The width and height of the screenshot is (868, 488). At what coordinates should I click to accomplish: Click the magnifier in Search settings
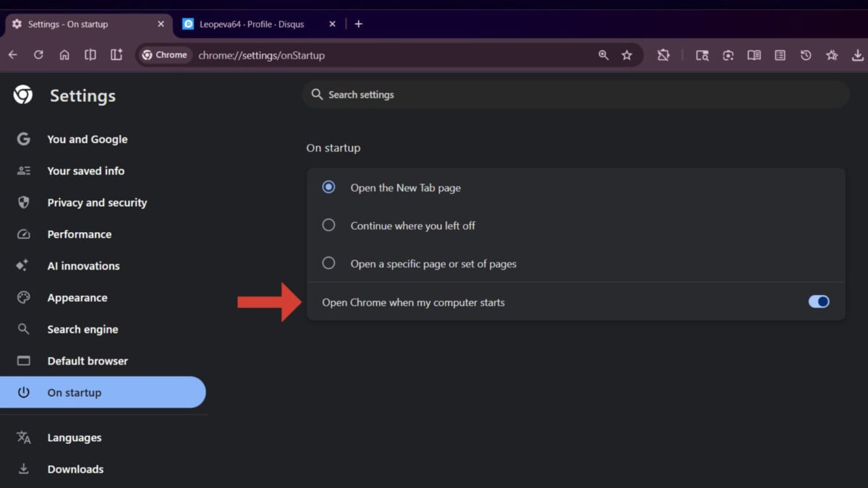[x=316, y=95]
